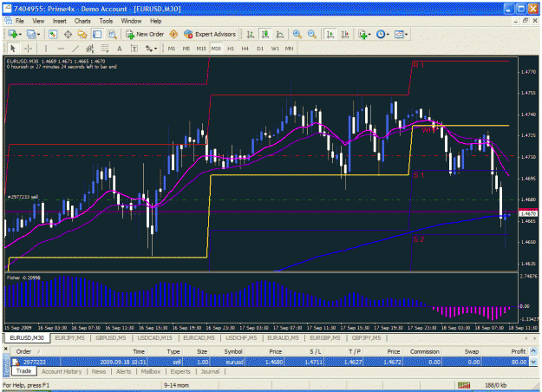542x392 pixels.
Task: Open the Charts menu
Action: pos(82,21)
